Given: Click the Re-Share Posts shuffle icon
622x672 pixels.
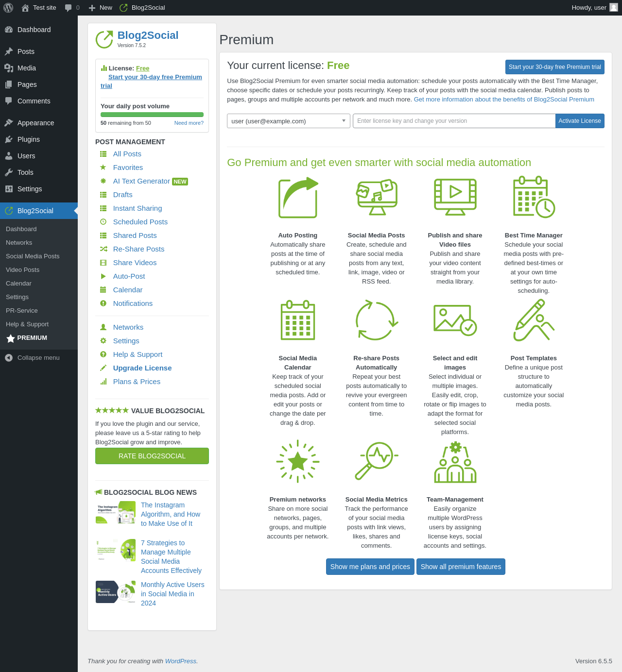Looking at the screenshot, I should (104, 249).
